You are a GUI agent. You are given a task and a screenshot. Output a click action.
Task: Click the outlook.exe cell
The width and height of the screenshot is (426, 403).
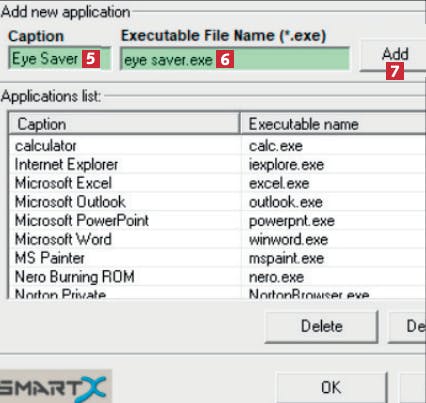[286, 202]
